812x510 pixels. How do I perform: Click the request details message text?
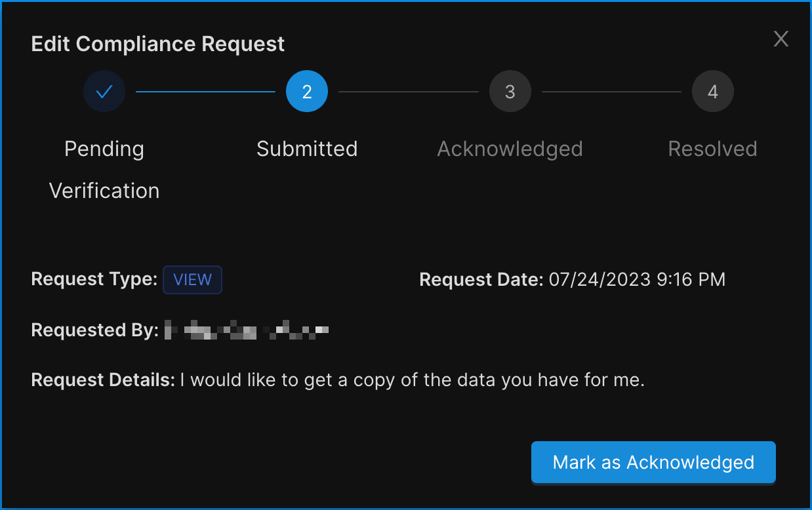tap(413, 380)
